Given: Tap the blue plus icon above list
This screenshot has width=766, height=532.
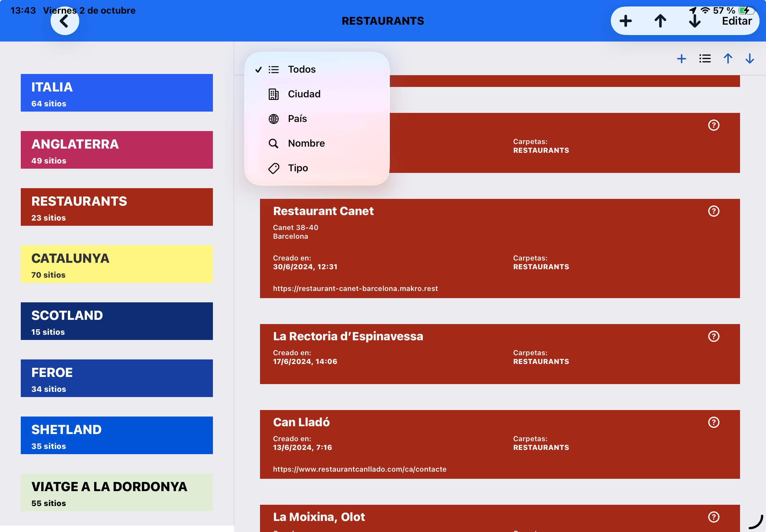Looking at the screenshot, I should pyautogui.click(x=682, y=59).
